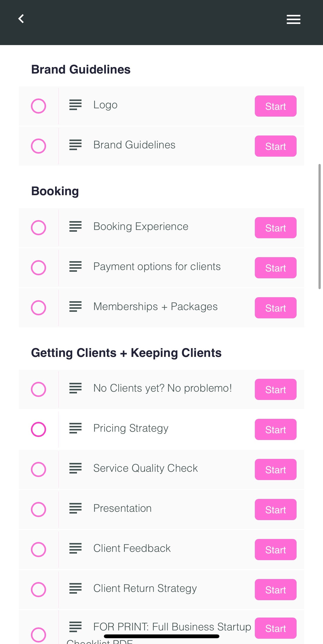
Task: Toggle completion circle for Client Return Strategy
Action: (38, 590)
